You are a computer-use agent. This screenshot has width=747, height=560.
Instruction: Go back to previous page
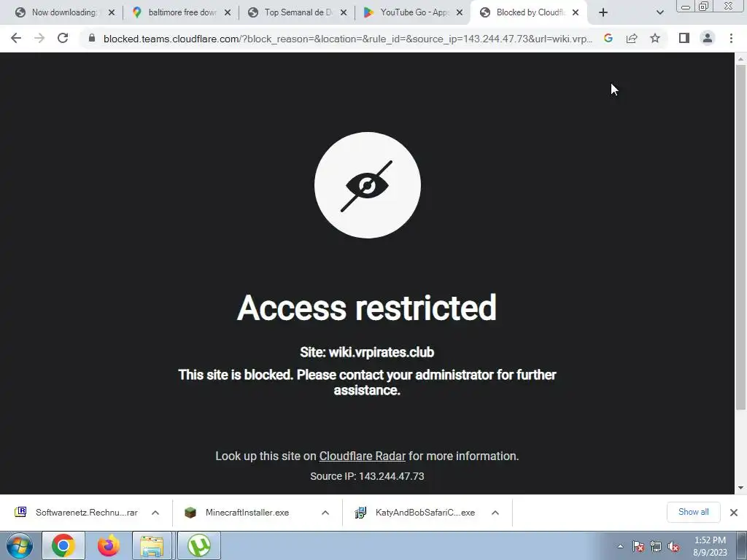16,38
